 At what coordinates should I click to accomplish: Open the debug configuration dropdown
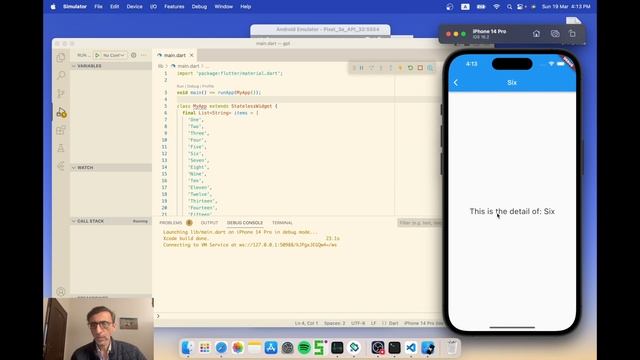click(114, 55)
